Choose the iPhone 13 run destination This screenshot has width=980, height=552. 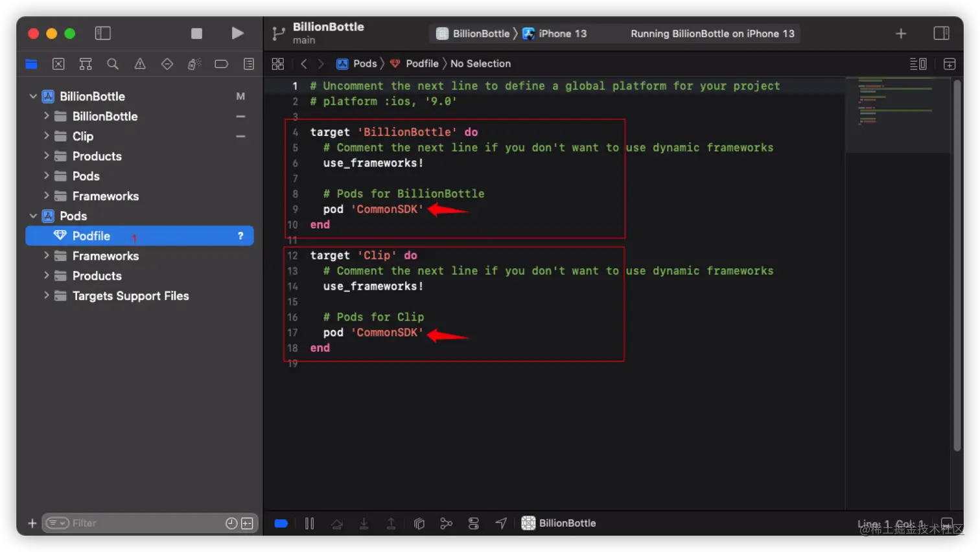555,34
